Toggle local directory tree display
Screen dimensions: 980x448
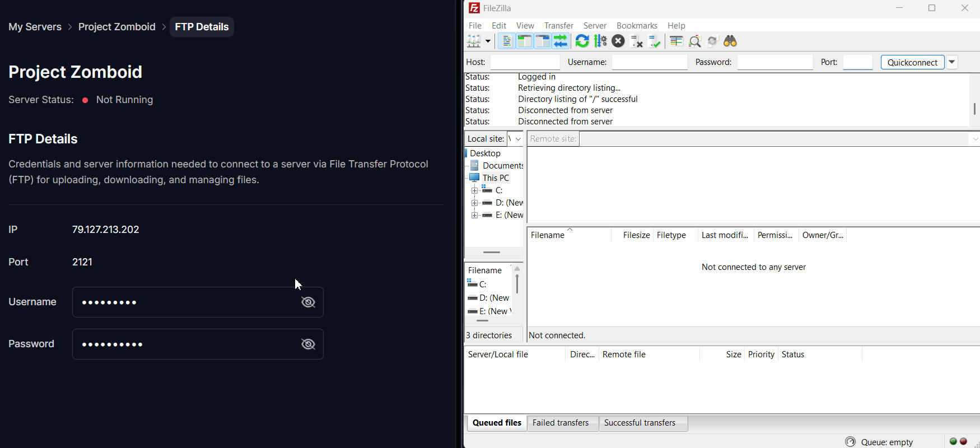tap(525, 41)
